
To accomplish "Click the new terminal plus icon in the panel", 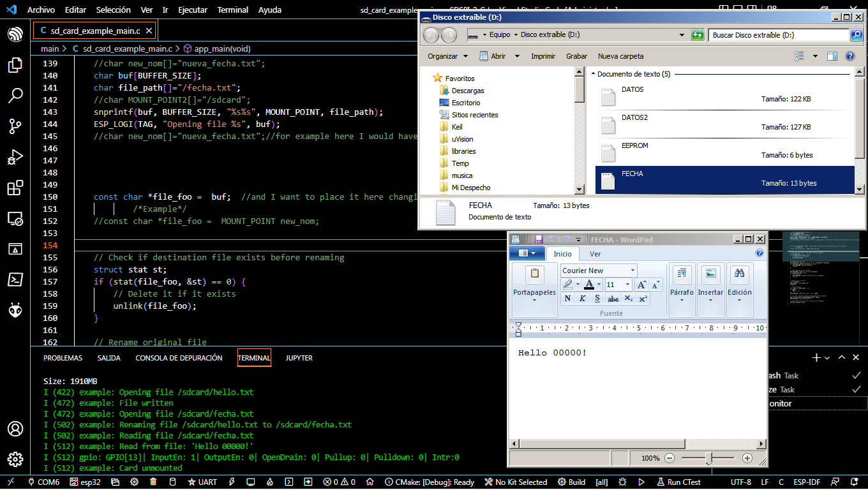I will pyautogui.click(x=816, y=358).
